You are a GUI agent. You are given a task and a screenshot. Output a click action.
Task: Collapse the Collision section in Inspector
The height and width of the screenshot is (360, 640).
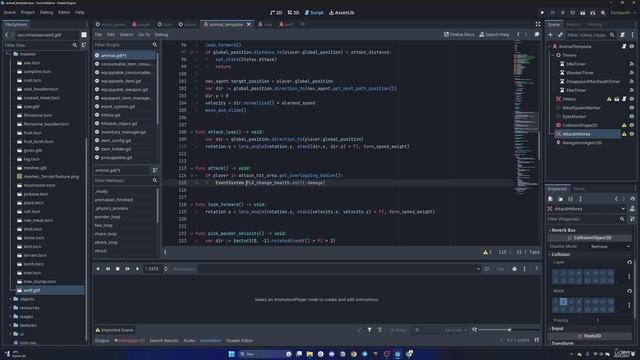[560, 254]
